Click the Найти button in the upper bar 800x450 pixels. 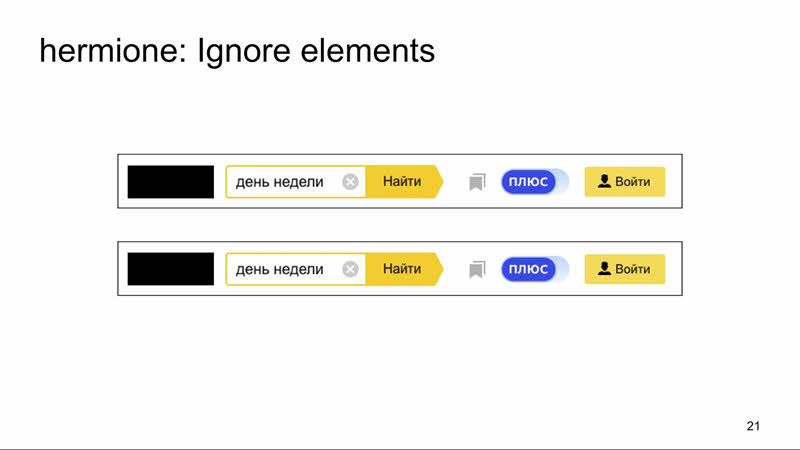pyautogui.click(x=404, y=182)
